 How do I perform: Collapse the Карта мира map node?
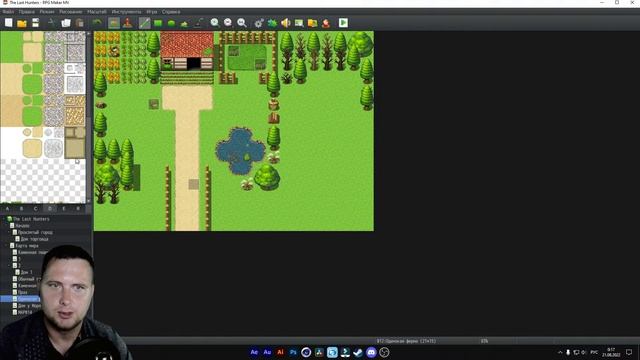[x=7, y=246]
